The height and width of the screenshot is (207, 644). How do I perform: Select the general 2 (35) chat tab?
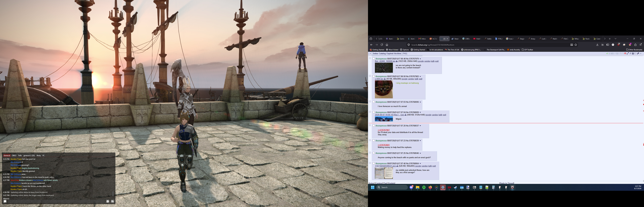(29, 156)
